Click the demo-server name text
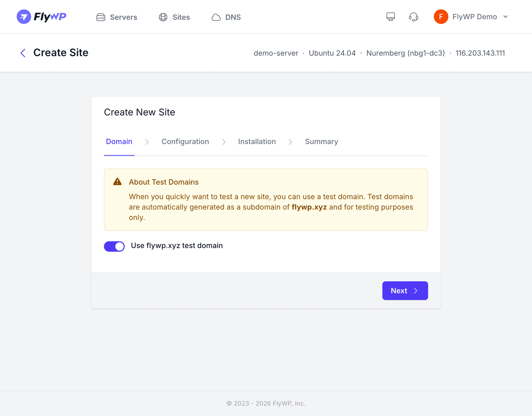 pyautogui.click(x=276, y=53)
